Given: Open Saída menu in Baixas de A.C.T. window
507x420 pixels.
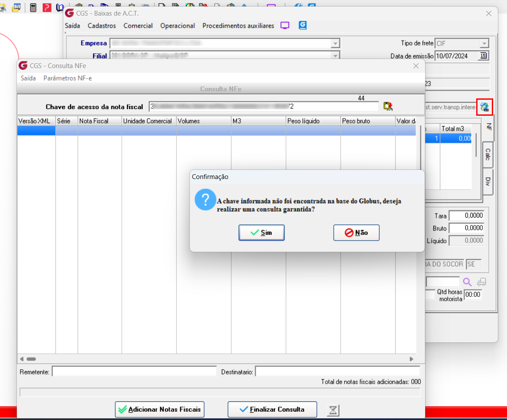Looking at the screenshot, I should click(x=72, y=26).
